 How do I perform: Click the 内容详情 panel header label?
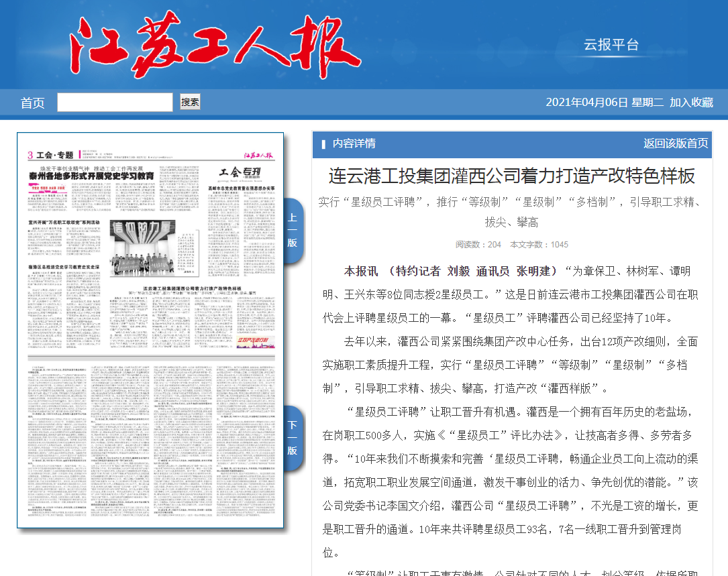354,143
